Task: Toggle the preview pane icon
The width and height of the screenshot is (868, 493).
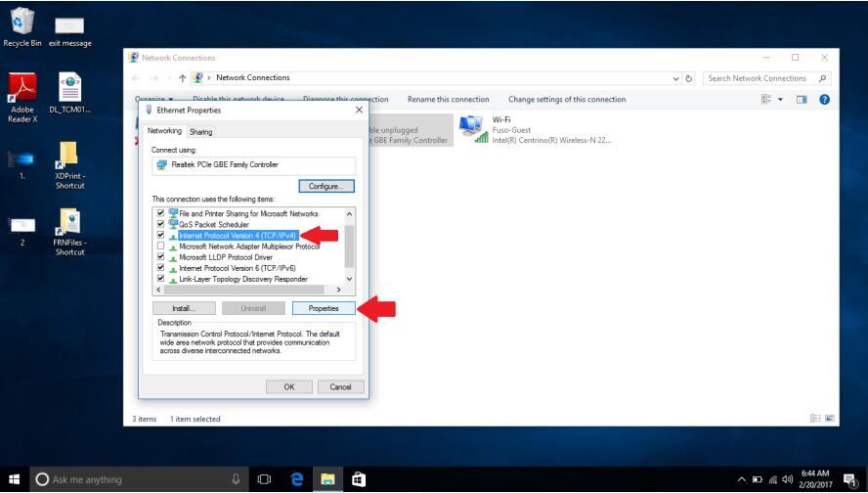Action: point(802,100)
